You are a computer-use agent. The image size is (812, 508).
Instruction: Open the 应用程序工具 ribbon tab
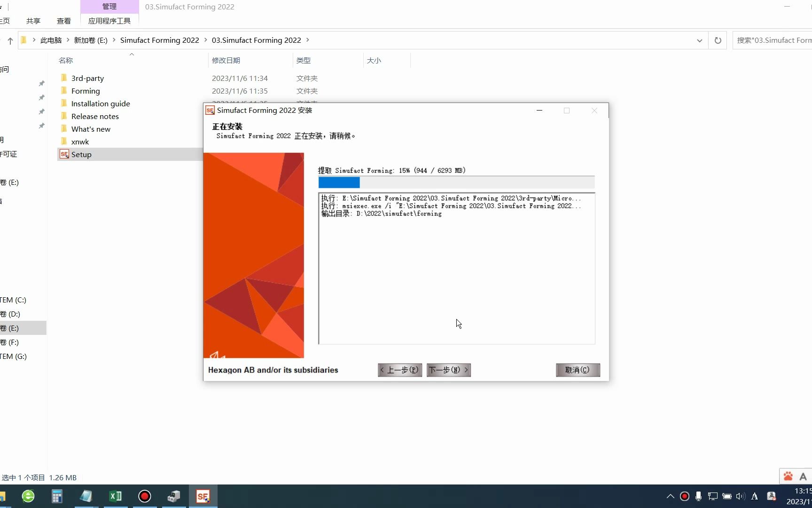(x=109, y=21)
